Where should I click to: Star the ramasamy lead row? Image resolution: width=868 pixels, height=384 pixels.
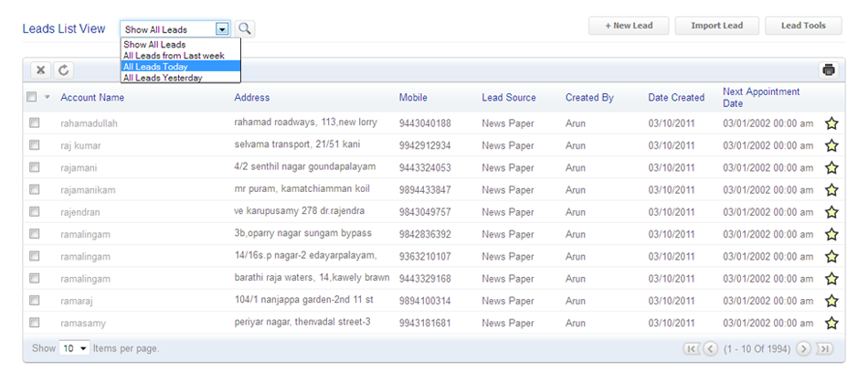click(x=831, y=323)
